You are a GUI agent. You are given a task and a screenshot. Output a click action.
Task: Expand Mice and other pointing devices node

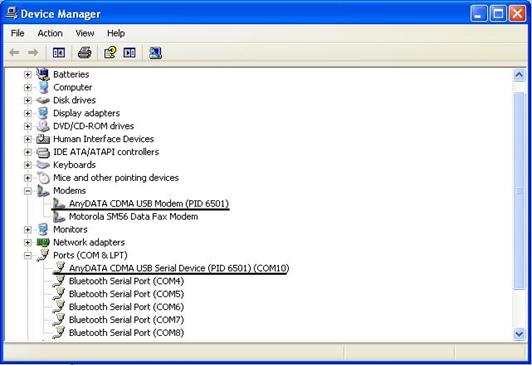pos(28,178)
